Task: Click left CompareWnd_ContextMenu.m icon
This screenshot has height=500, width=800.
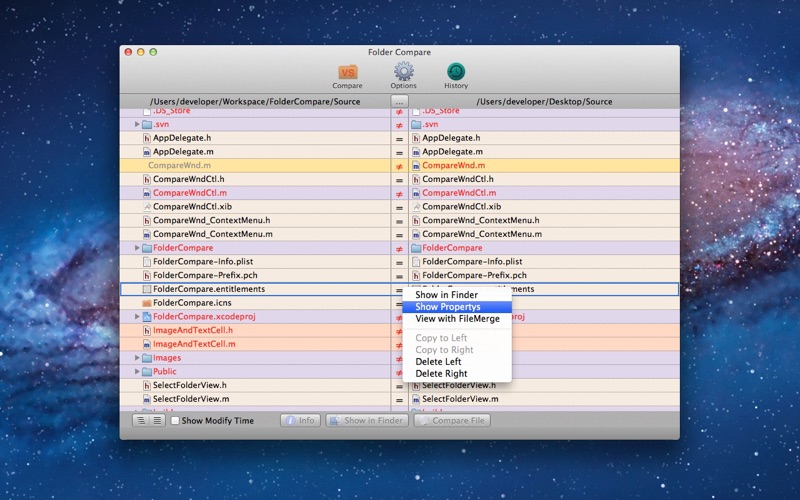Action: (146, 234)
